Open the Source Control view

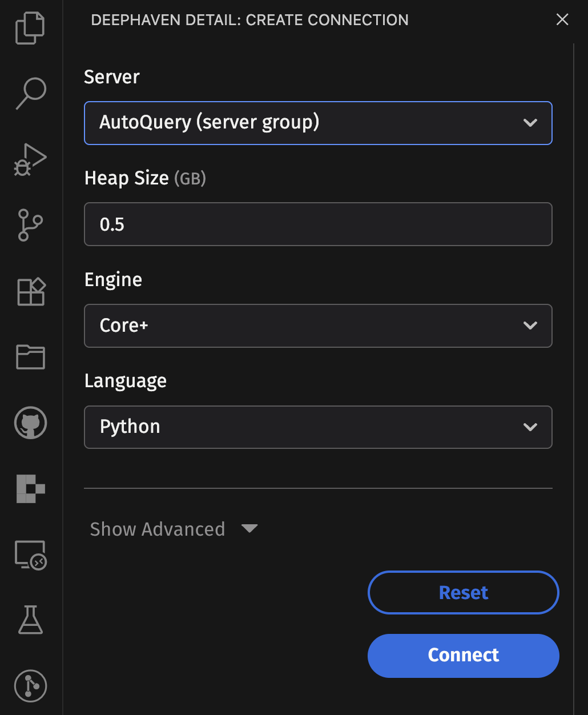[x=30, y=224]
